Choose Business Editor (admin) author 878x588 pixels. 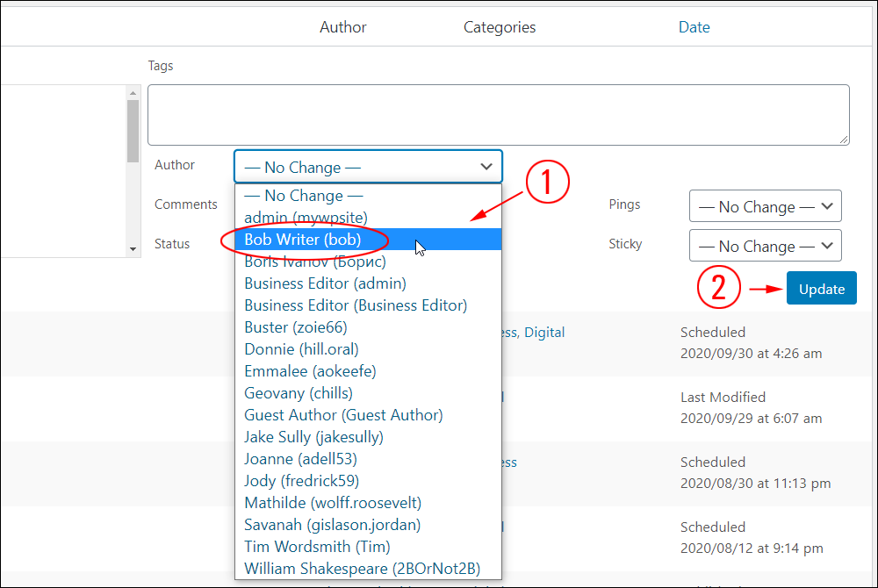click(368, 283)
